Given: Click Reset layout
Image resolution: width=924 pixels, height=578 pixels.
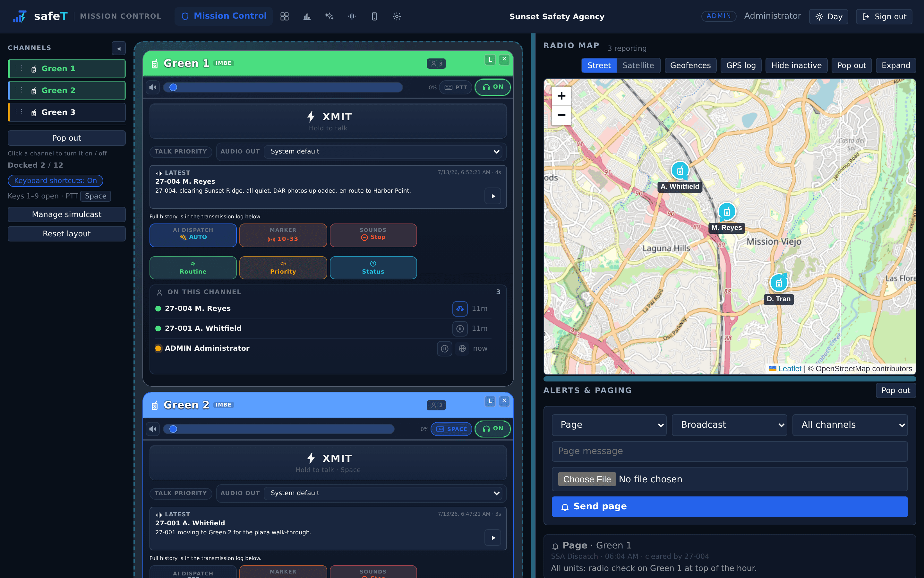Looking at the screenshot, I should click(67, 234).
